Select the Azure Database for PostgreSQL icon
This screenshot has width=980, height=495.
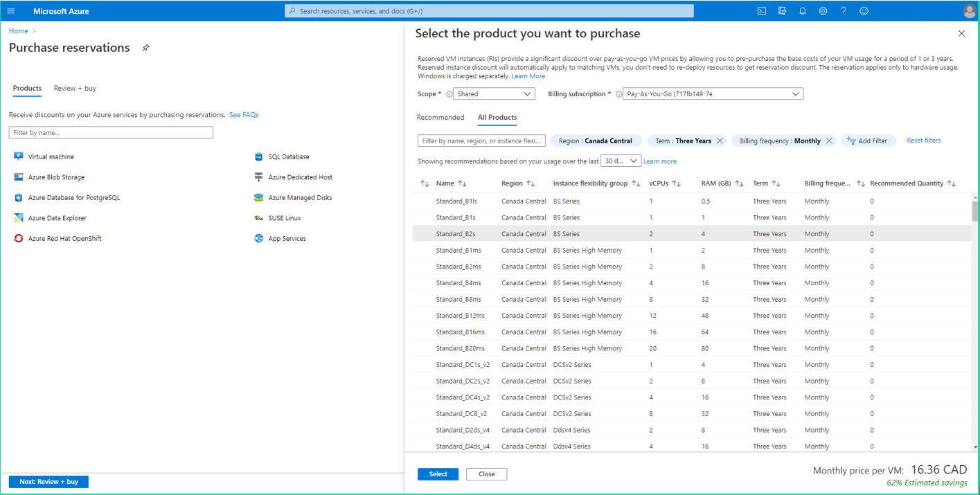(19, 197)
